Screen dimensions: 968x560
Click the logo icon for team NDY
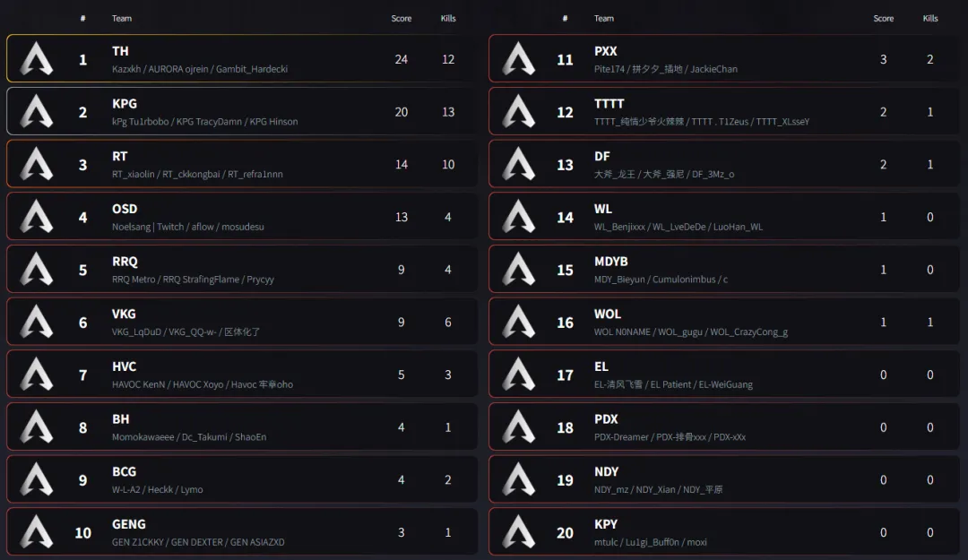click(x=519, y=479)
